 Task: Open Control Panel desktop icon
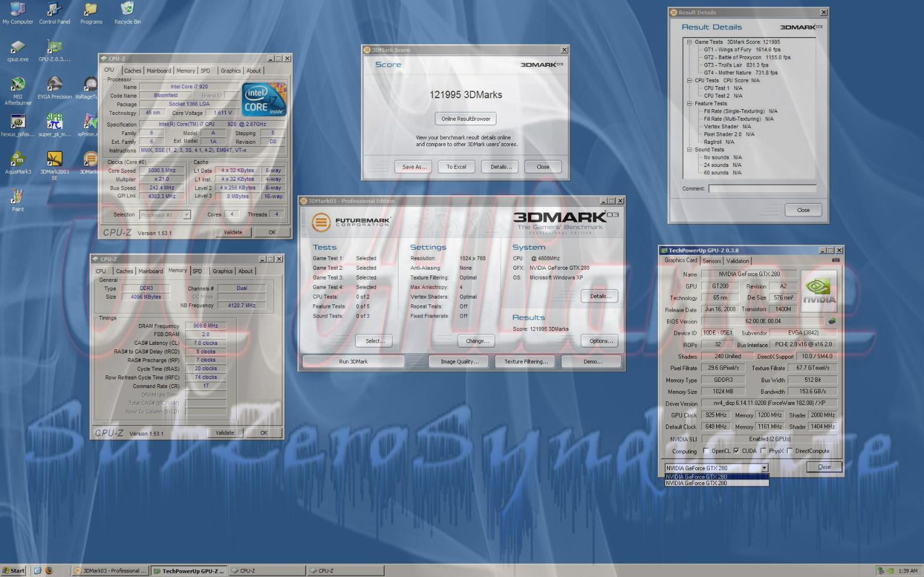[x=54, y=13]
